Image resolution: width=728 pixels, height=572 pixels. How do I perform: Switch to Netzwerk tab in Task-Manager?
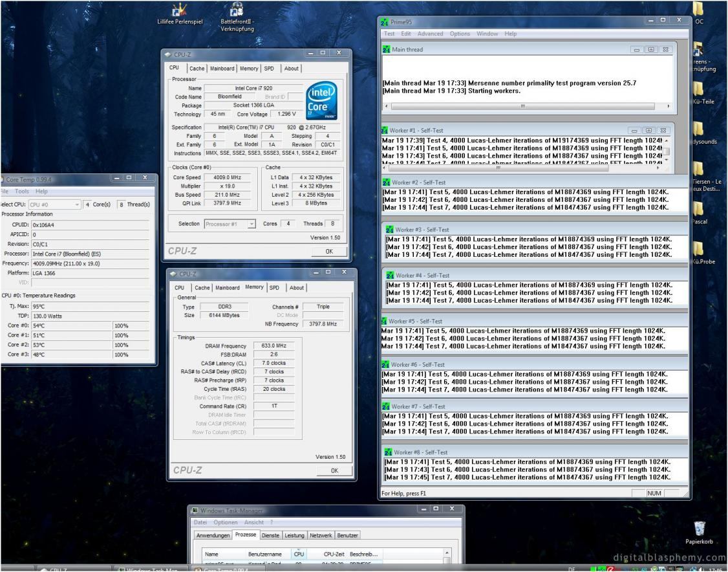point(320,535)
